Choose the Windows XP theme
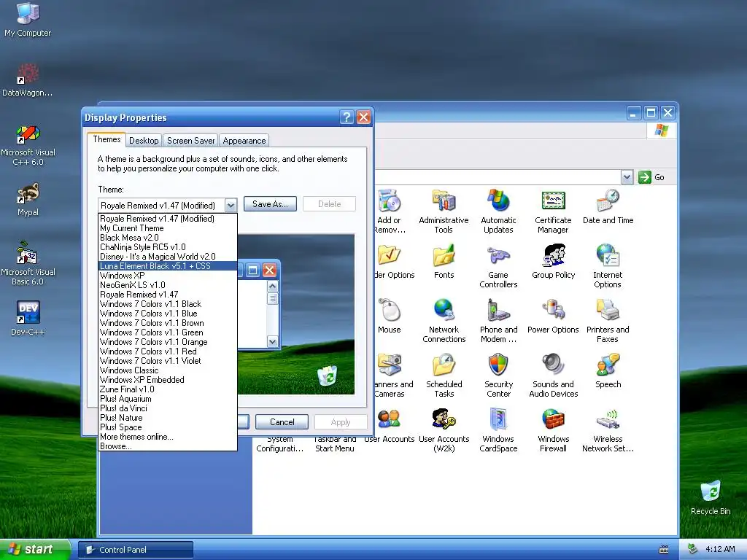Screen dimensions: 747x560 [x=168, y=275]
